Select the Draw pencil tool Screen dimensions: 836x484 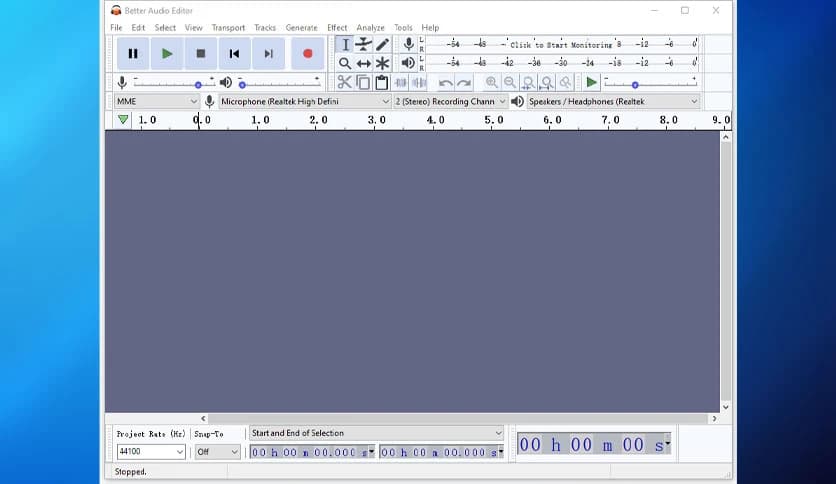(x=382, y=45)
